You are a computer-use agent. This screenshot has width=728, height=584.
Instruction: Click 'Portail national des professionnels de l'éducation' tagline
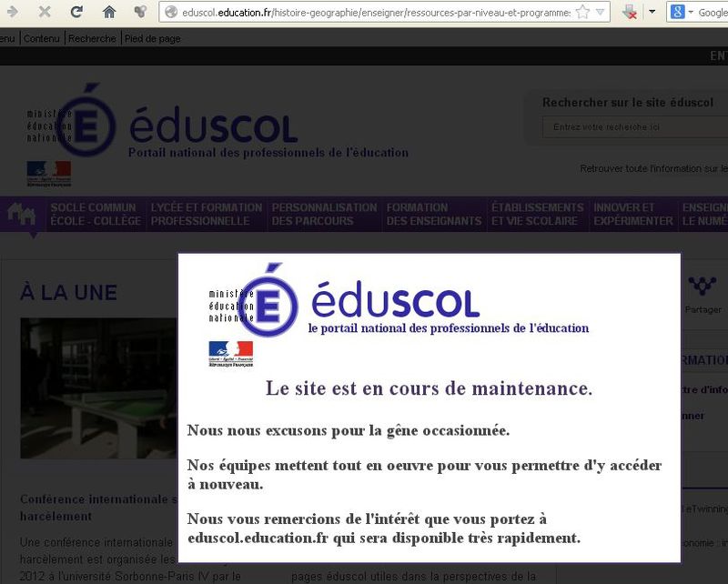click(268, 152)
